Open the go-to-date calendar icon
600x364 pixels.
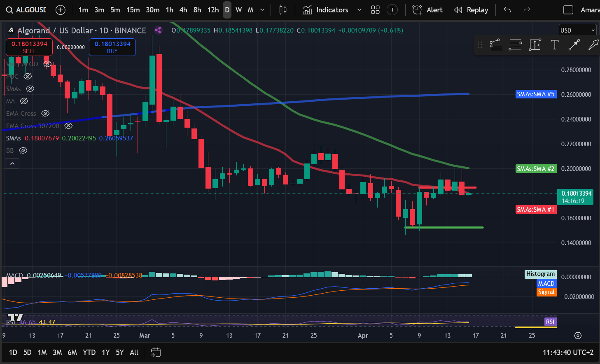156,352
